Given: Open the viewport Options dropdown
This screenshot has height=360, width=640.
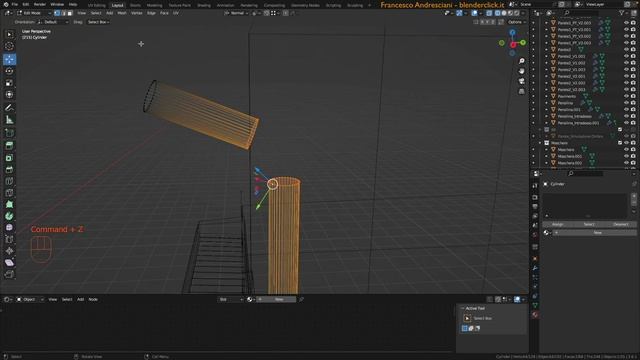Looking at the screenshot, I should pyautogui.click(x=517, y=22).
